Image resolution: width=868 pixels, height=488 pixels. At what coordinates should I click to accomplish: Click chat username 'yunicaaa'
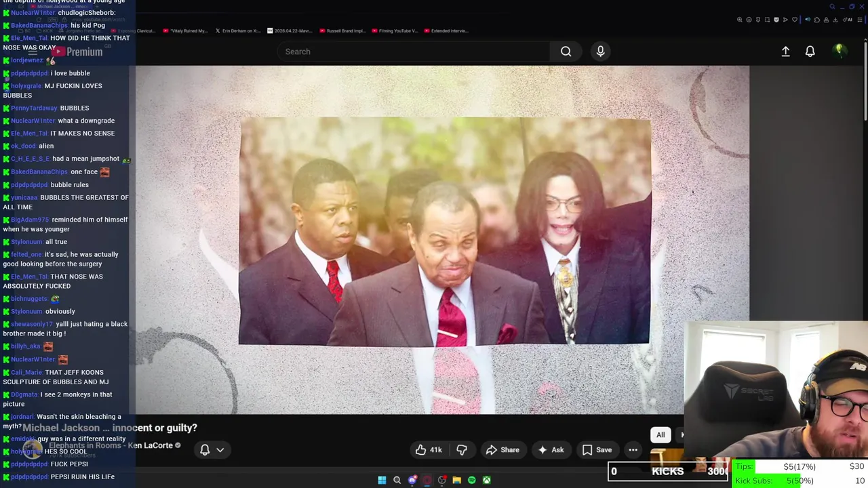24,197
